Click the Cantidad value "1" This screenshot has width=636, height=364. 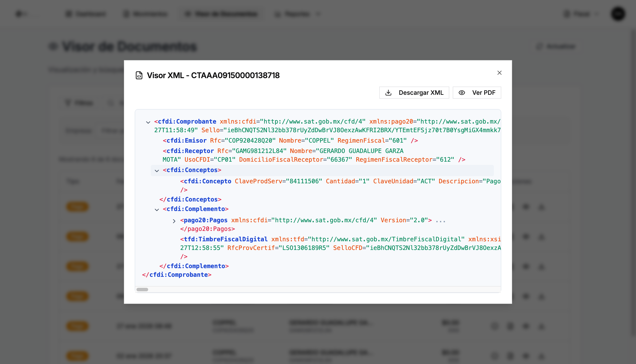[364, 181]
